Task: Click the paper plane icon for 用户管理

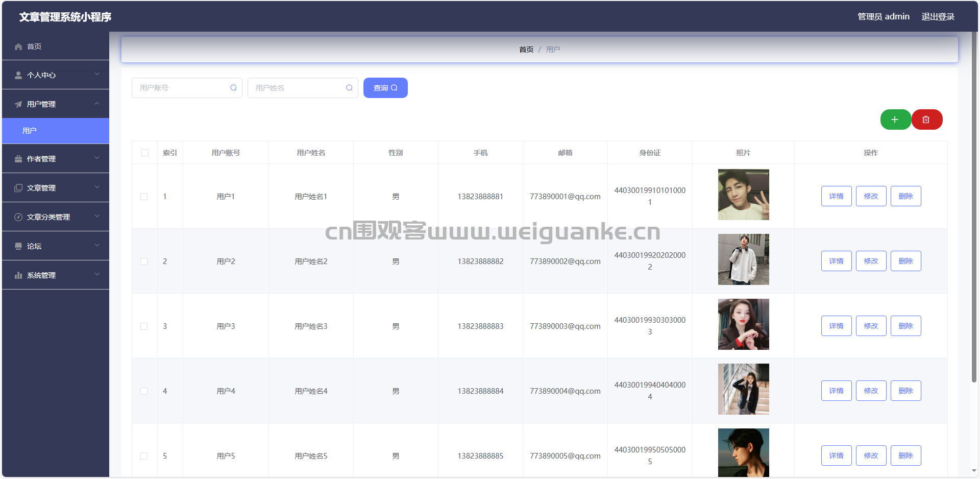Action: [18, 104]
